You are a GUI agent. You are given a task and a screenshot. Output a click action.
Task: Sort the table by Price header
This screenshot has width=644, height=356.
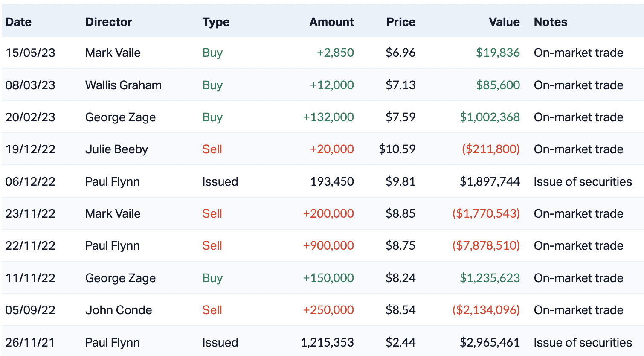pyautogui.click(x=400, y=22)
